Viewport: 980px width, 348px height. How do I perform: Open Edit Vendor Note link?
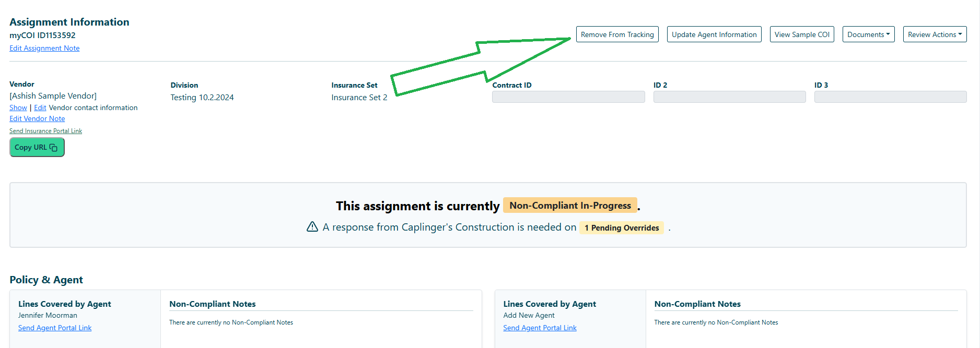pos(37,118)
